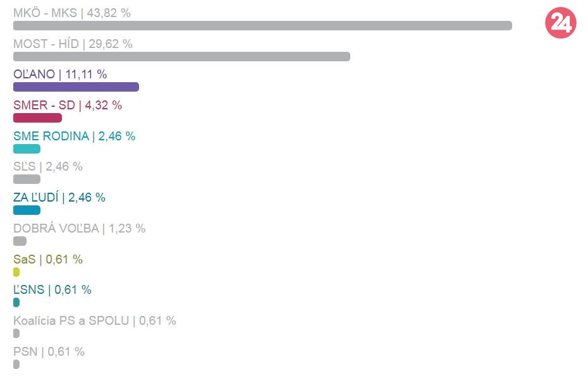Screen dimensions: 588x376
Task: Click the MOST - HÍD 29,62 % label
Action: [x=73, y=44]
